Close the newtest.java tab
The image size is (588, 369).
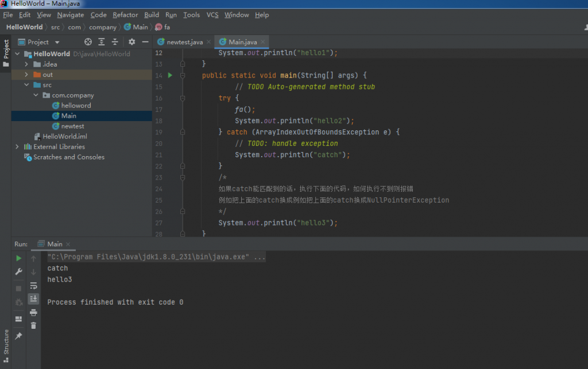209,42
